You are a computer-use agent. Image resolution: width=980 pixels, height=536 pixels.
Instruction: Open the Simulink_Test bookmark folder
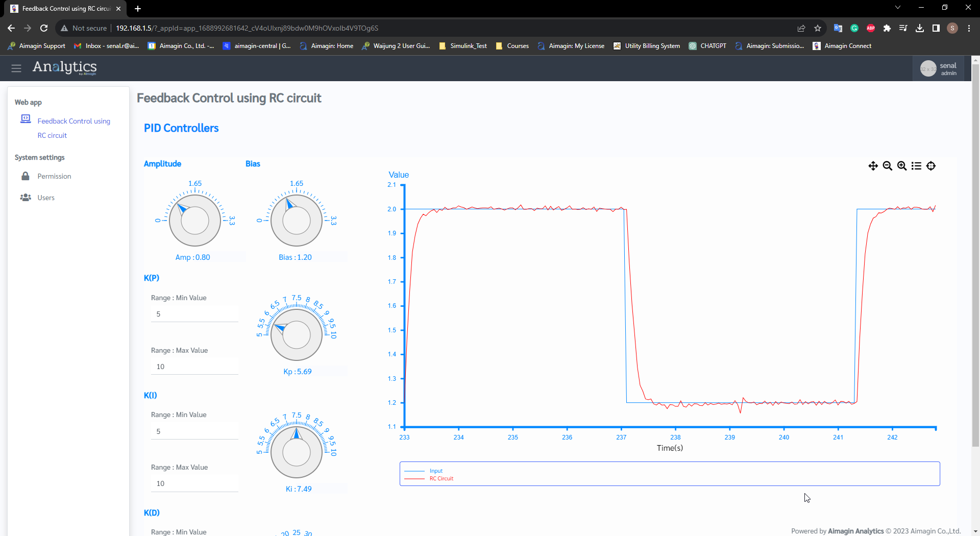[463, 46]
